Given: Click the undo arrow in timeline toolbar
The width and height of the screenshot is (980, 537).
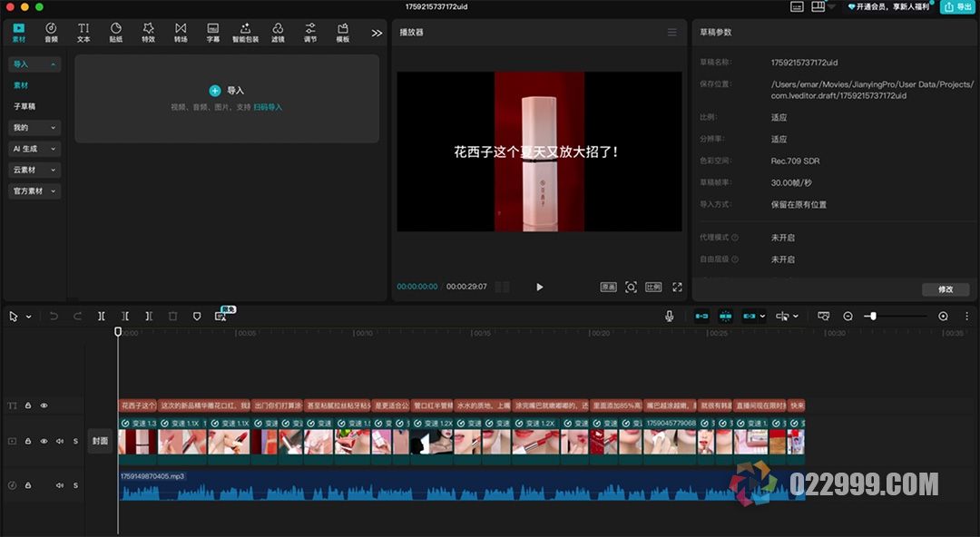Looking at the screenshot, I should (x=54, y=317).
